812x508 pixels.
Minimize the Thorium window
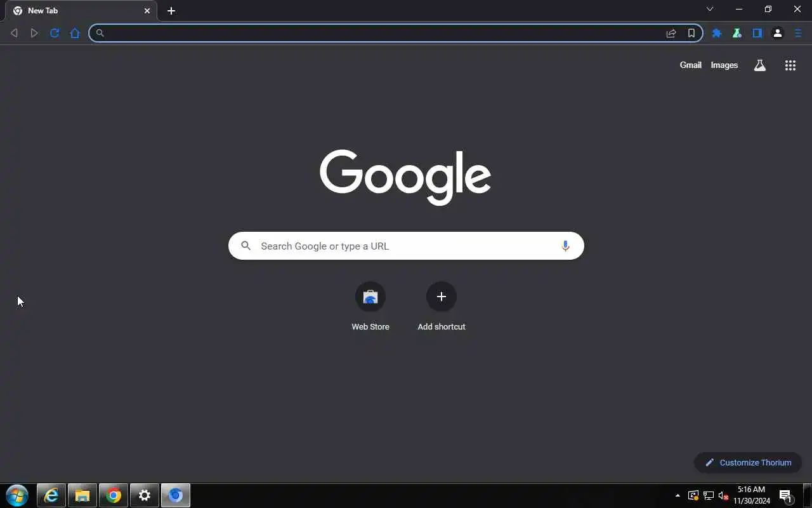point(739,9)
